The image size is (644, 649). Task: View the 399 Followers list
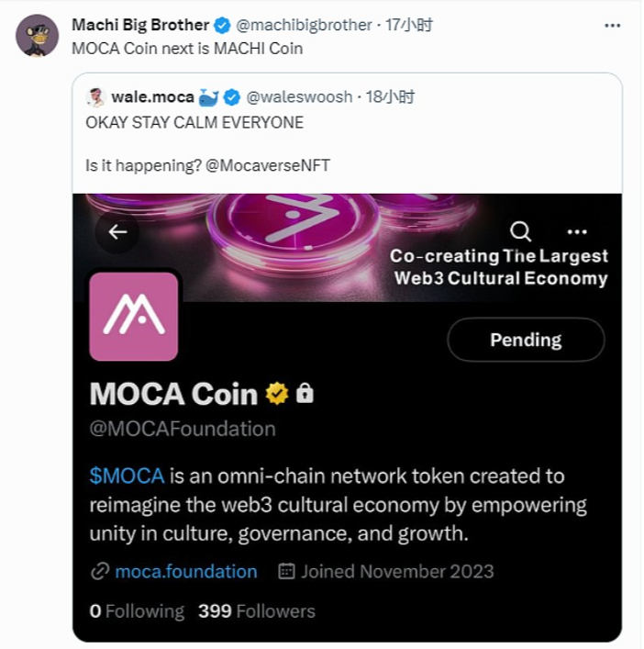[257, 610]
